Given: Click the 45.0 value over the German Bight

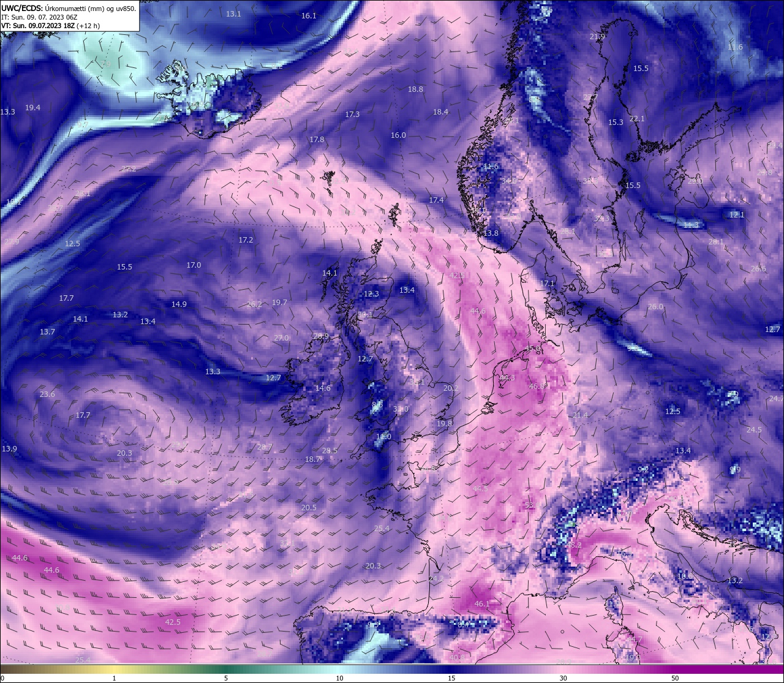Looking at the screenshot, I should (x=533, y=349).
